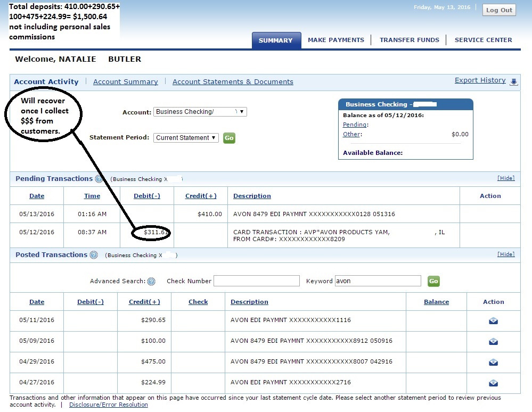Image resolution: width=532 pixels, height=412 pixels.
Task: Click help icon next to Advanced Search
Action: click(x=151, y=282)
